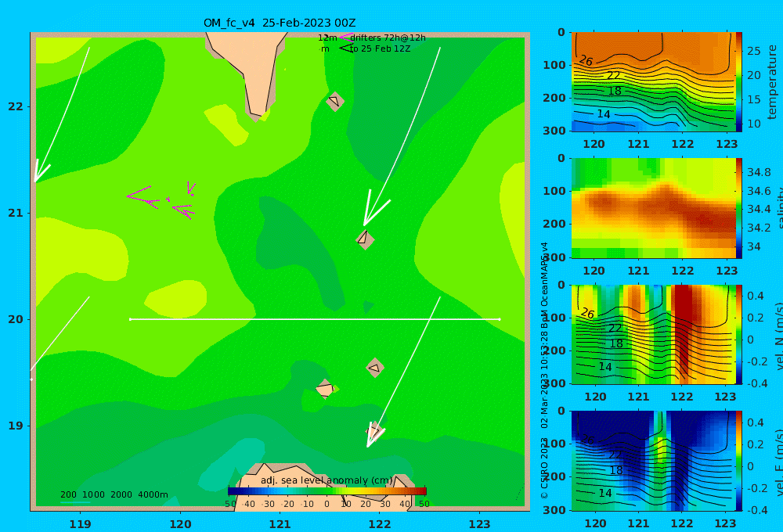Image resolution: width=783 pixels, height=532 pixels.
Task: Click longitude label 123 on main map
Action: click(x=480, y=524)
